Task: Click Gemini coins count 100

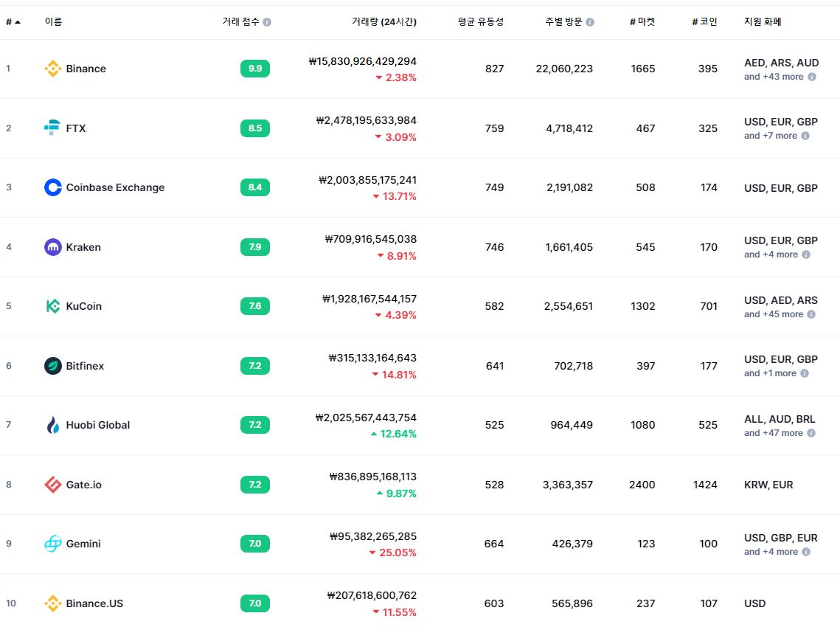Action: click(708, 544)
